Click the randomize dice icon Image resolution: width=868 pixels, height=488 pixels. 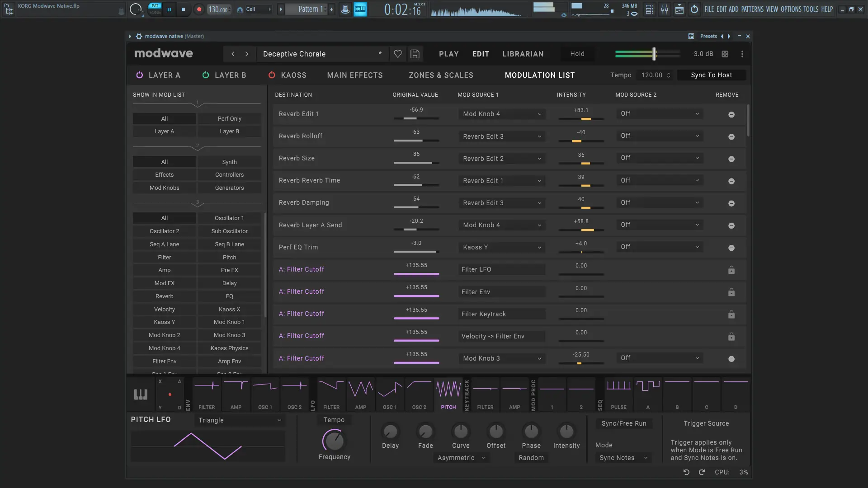(725, 54)
